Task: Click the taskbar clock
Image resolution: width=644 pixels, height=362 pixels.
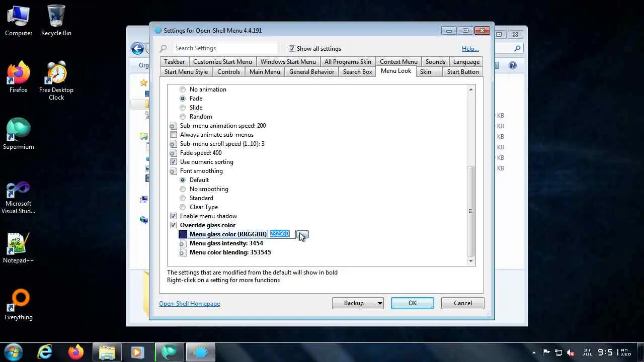Action: click(606, 352)
